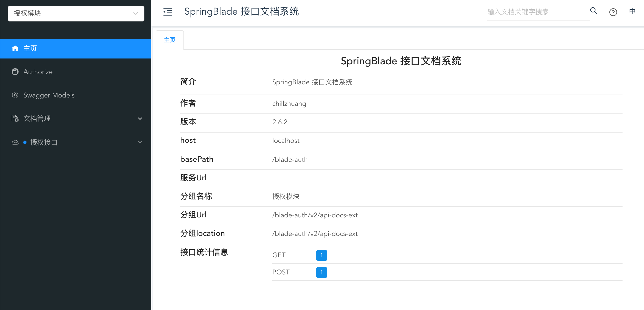This screenshot has height=310, width=644.
Task: Focus the document keyword search field
Action: pos(538,12)
